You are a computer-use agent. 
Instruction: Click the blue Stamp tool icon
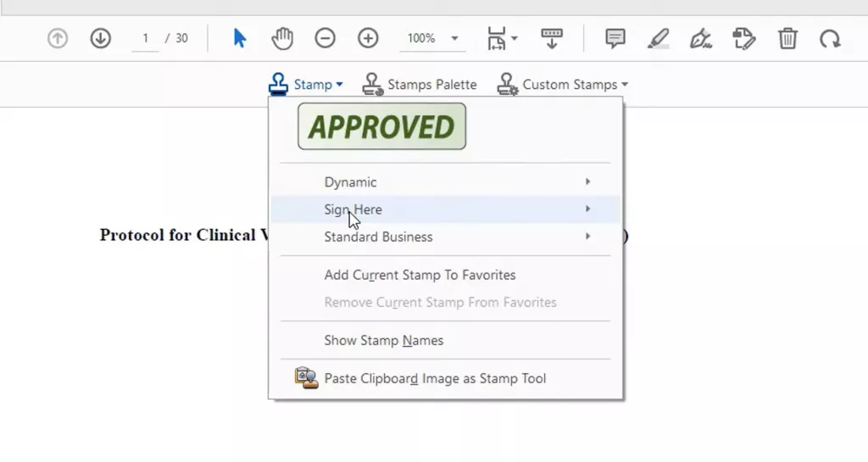[x=278, y=84]
